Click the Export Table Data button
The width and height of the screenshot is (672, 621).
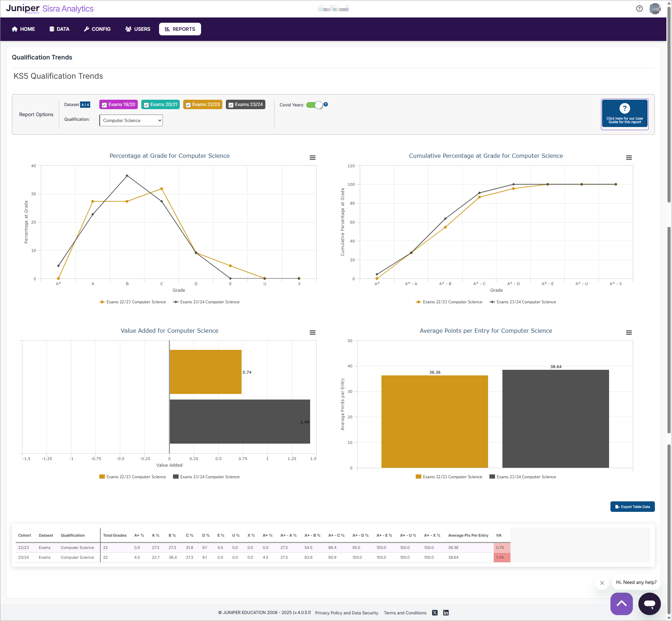pyautogui.click(x=632, y=507)
